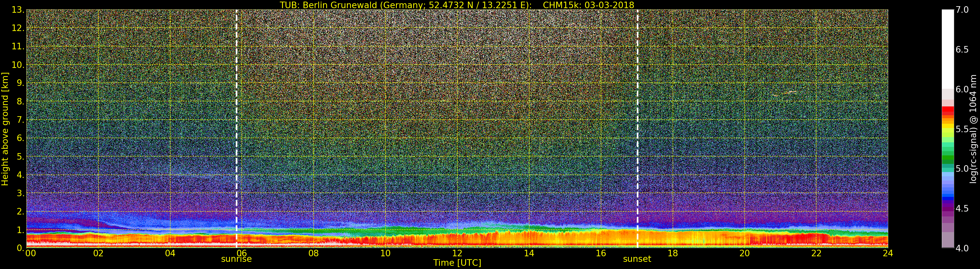980x269 pixels.
Task: Click the time axis tick "18"
Action: coord(673,253)
